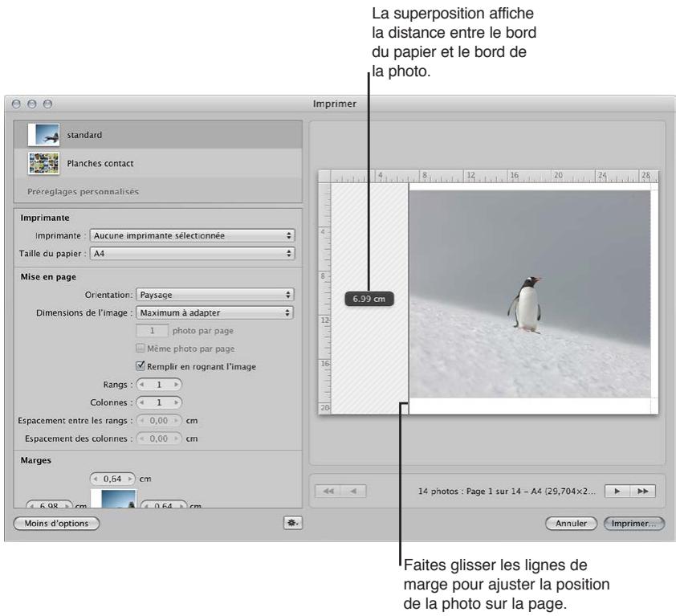Toggle Même photo par page checkbox
This screenshot has height=616, width=676.
[140, 348]
